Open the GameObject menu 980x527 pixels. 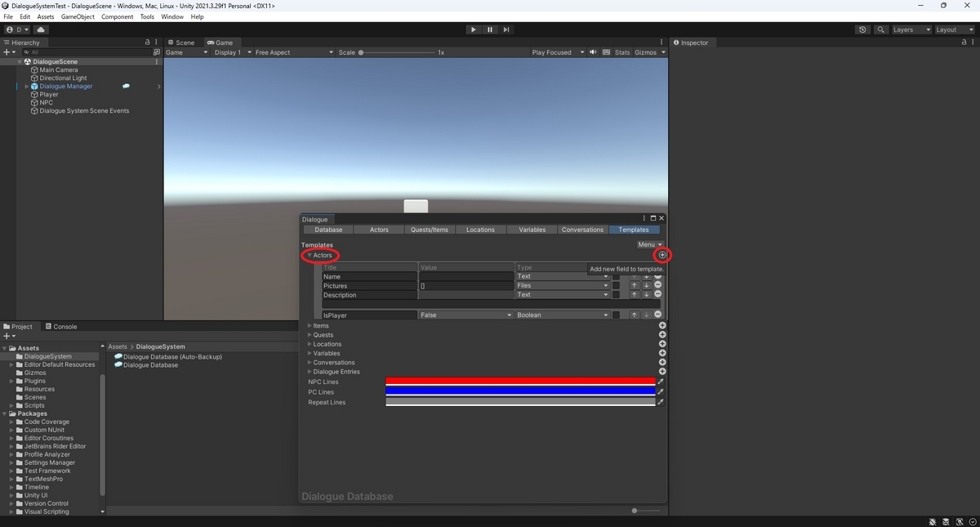[78, 16]
